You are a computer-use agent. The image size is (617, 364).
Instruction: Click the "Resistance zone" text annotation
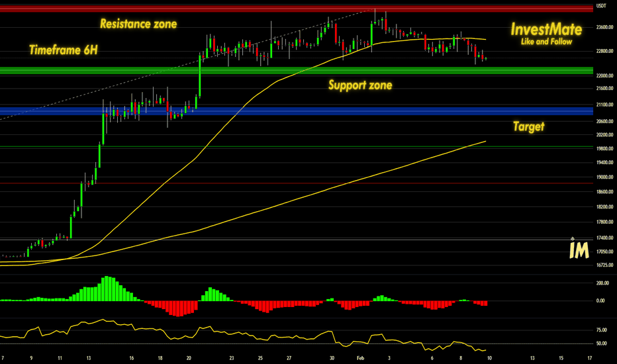click(138, 24)
